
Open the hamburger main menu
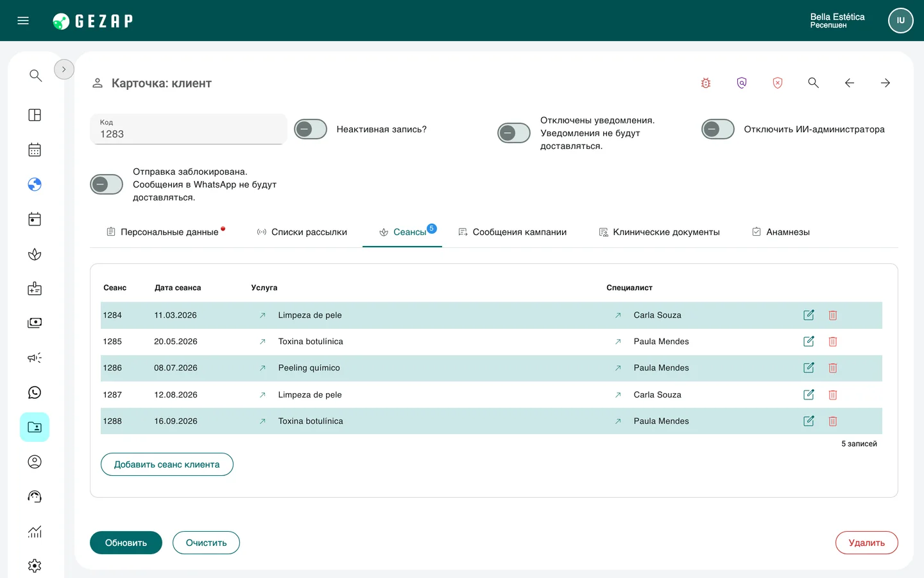pos(23,21)
